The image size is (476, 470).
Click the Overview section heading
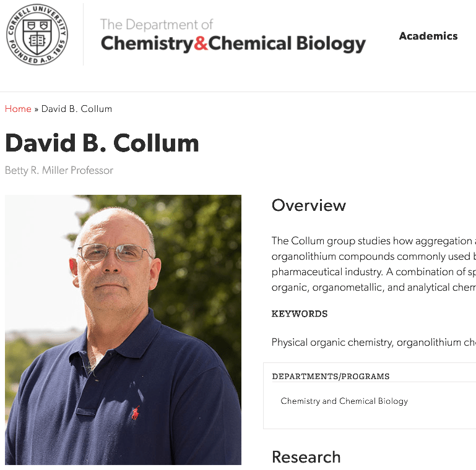pos(309,205)
